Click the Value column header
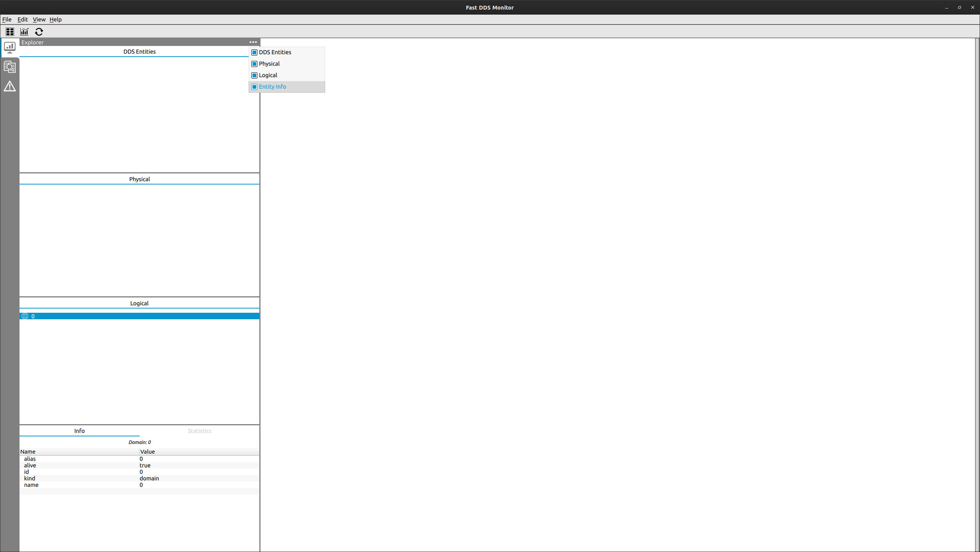The image size is (980, 552). 199,452
